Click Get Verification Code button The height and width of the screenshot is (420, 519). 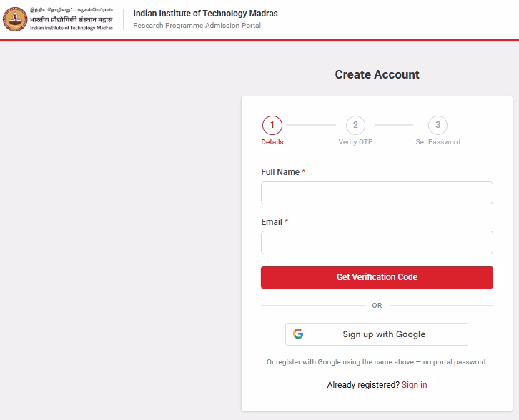click(377, 277)
